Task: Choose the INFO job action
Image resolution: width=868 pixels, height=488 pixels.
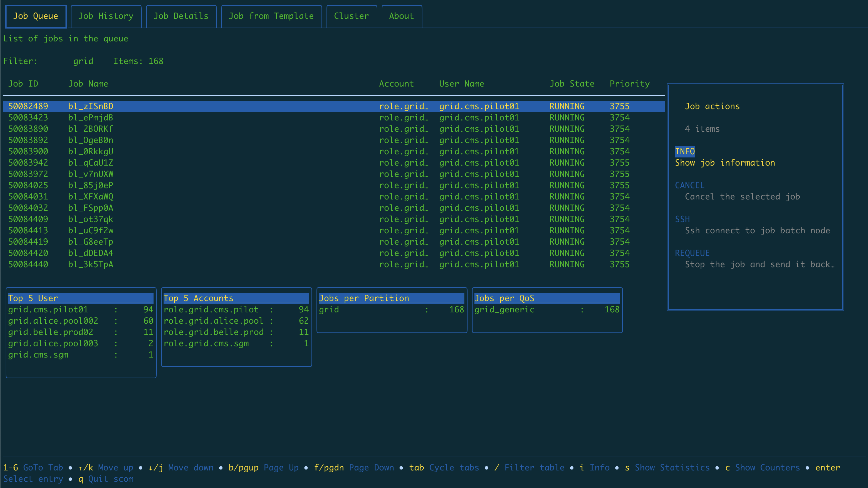Action: pyautogui.click(x=685, y=151)
